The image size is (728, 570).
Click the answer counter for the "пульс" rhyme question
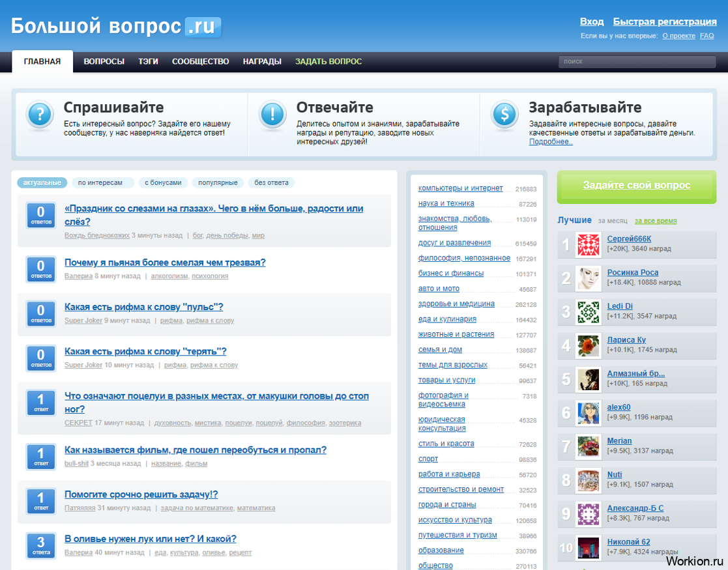tap(41, 314)
